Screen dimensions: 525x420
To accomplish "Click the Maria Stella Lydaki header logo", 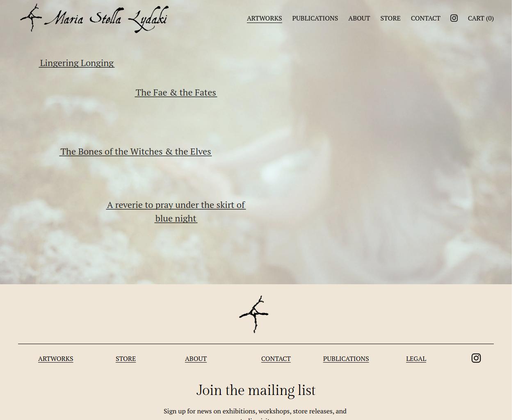I will [x=94, y=18].
